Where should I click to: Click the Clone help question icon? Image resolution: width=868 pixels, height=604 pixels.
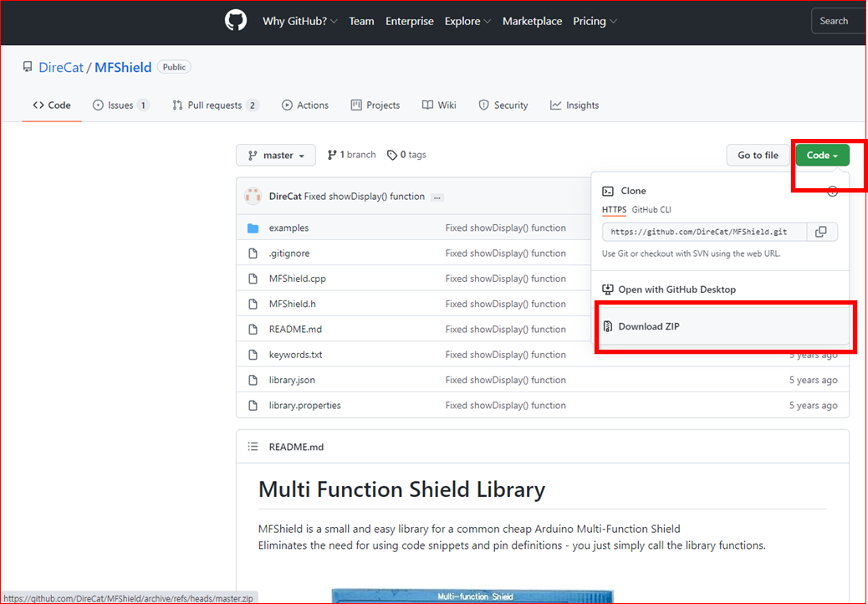(833, 192)
